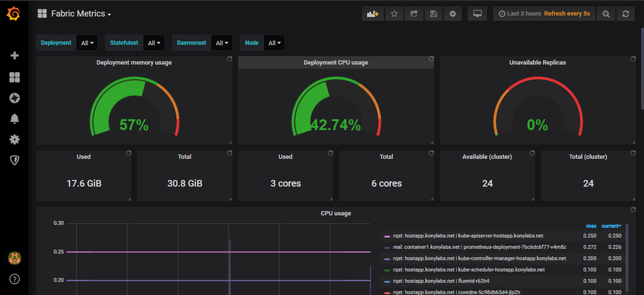Image resolution: width=644 pixels, height=295 pixels.
Task: Open the Node variable All dropdown
Action: pos(274,43)
